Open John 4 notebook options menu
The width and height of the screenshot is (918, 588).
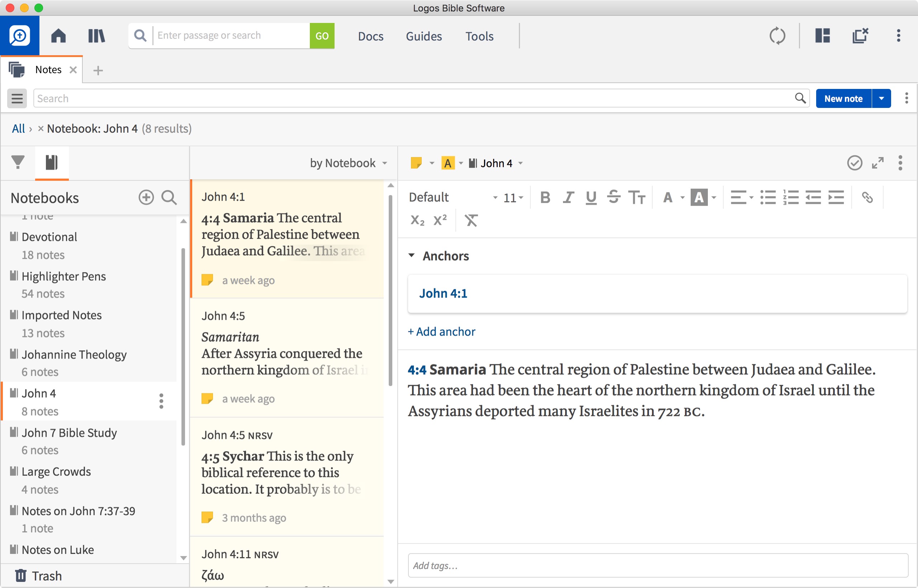pyautogui.click(x=161, y=401)
